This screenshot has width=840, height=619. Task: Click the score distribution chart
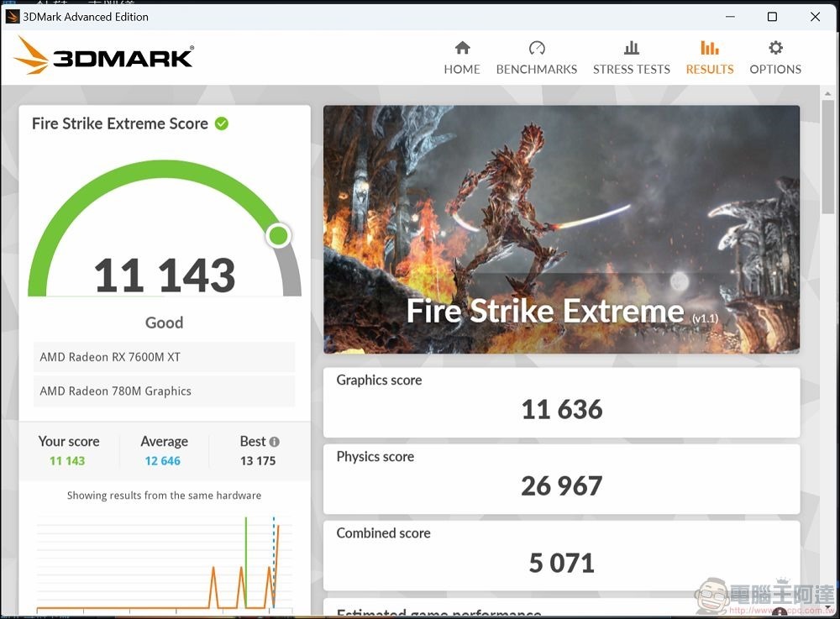coord(165,564)
